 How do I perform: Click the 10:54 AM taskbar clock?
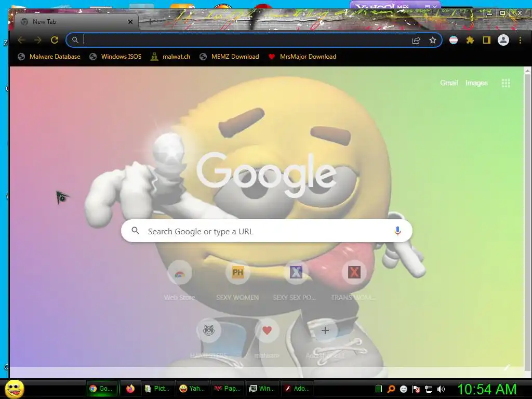pyautogui.click(x=487, y=389)
